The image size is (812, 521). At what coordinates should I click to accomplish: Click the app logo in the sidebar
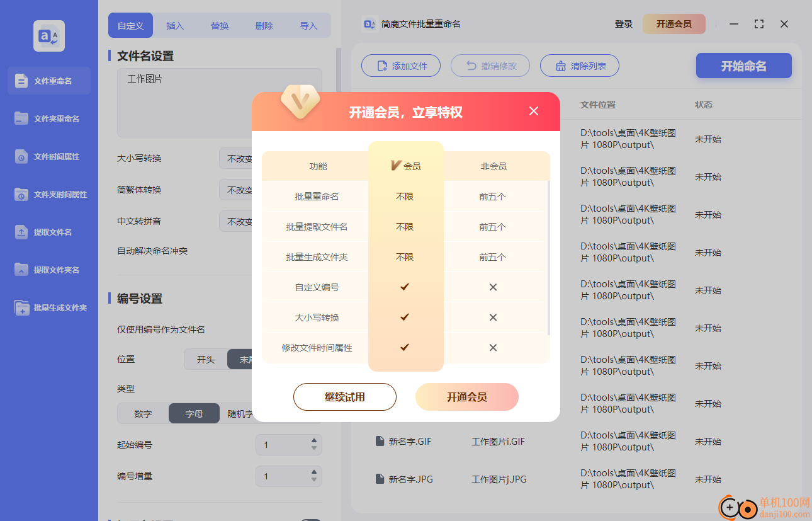[x=49, y=36]
